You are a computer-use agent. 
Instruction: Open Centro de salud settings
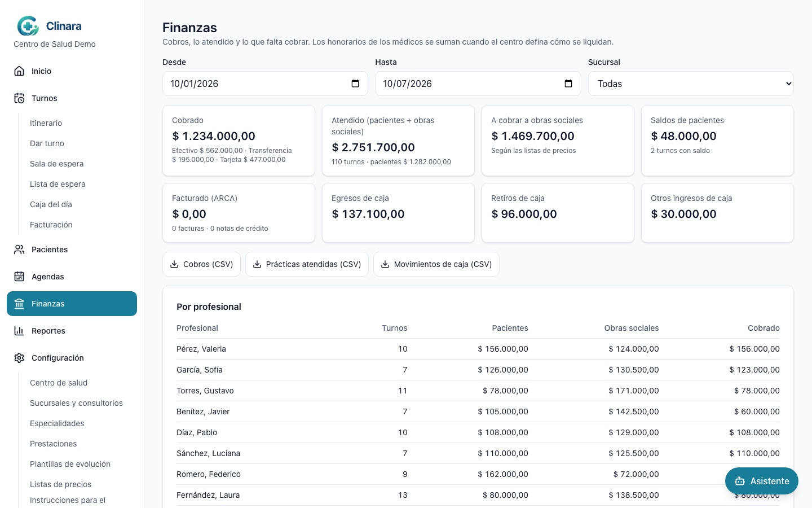tap(59, 383)
